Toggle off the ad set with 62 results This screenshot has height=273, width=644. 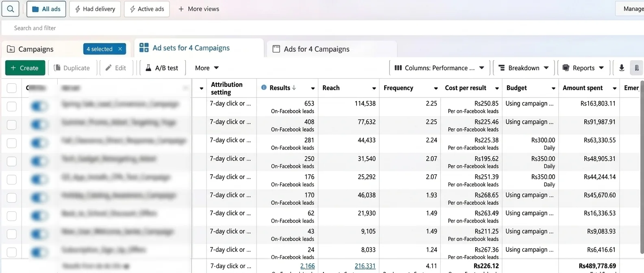click(x=39, y=216)
